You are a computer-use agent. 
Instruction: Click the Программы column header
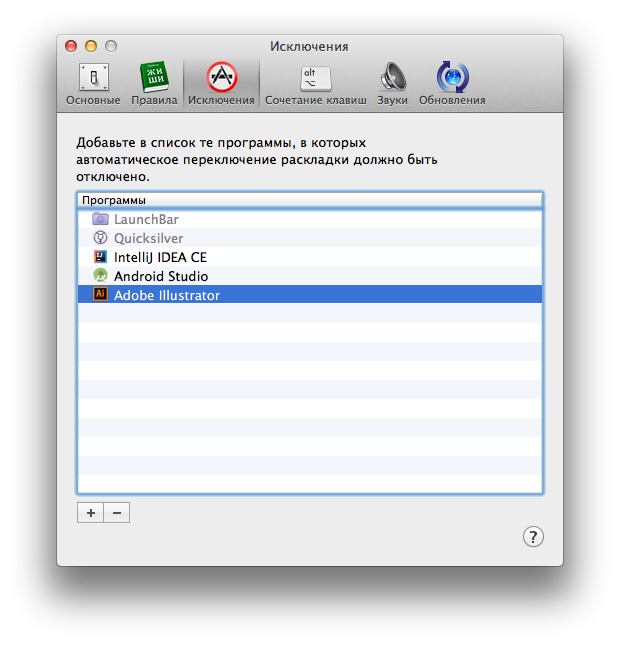310,200
